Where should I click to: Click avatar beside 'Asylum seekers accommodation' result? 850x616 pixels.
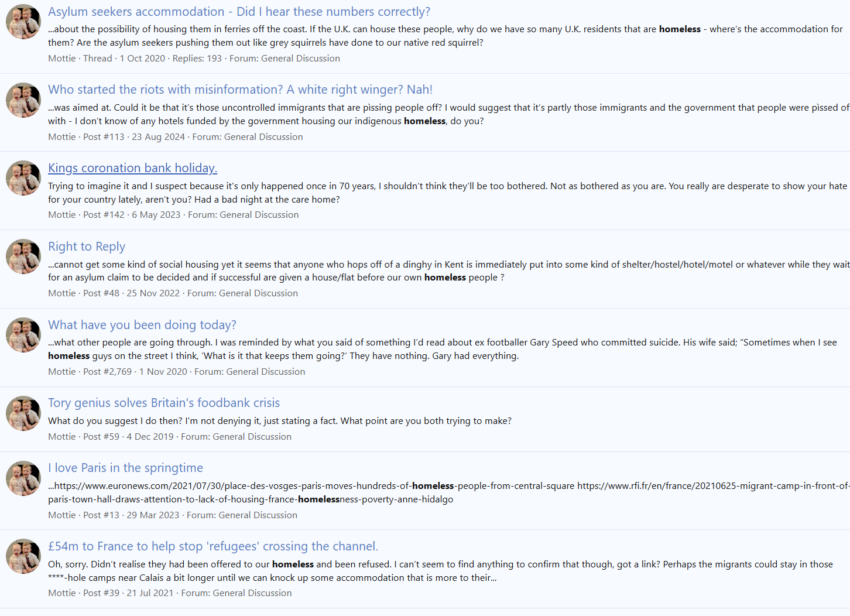(23, 22)
